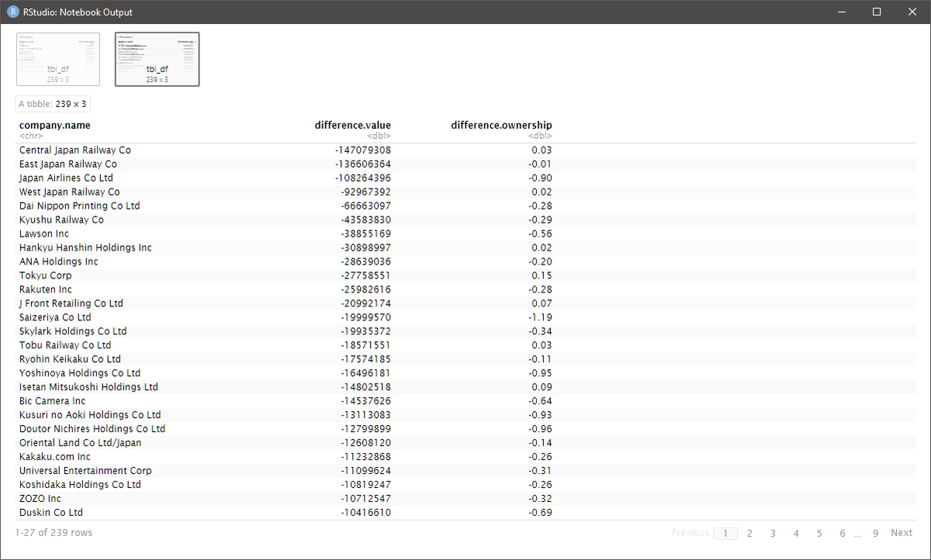The width and height of the screenshot is (931, 560).
Task: Click the value -10416610
Action: pos(366,513)
